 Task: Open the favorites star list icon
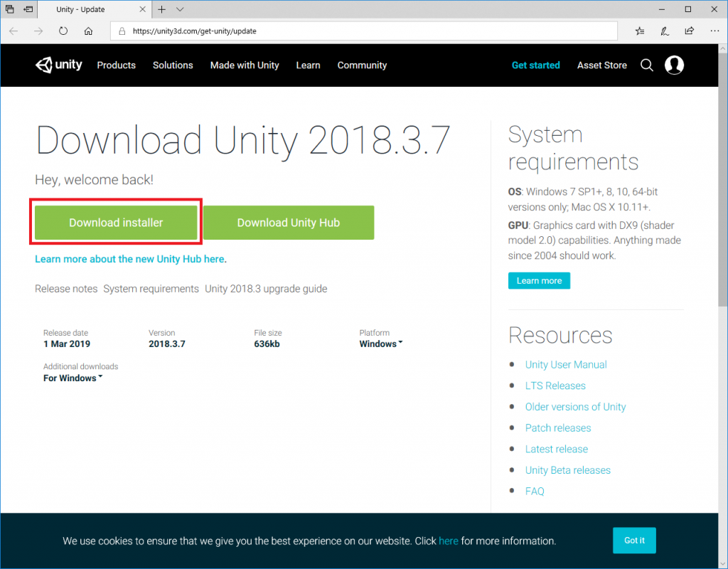[640, 31]
